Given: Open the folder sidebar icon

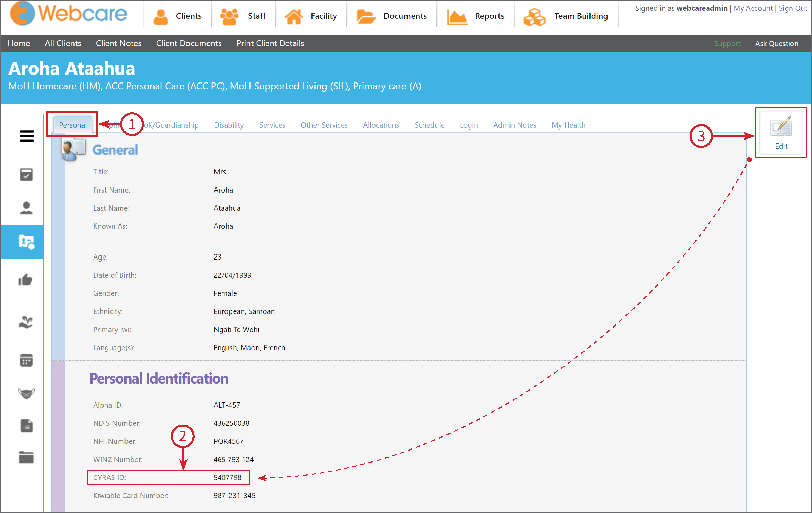Looking at the screenshot, I should pyautogui.click(x=26, y=457).
